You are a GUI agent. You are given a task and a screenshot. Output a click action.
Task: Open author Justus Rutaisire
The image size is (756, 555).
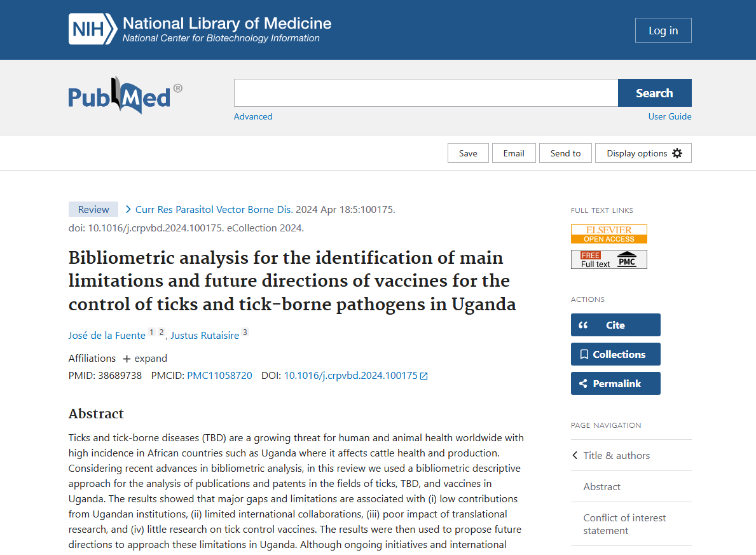pos(205,335)
